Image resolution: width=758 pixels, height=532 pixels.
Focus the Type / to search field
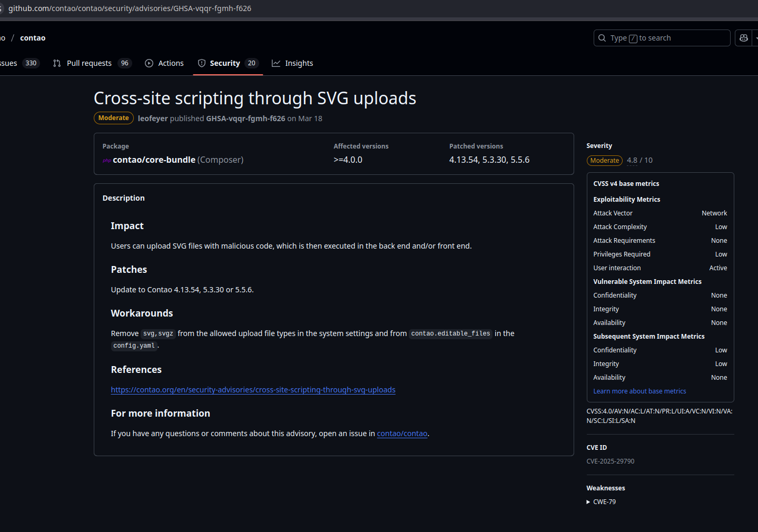click(662, 38)
